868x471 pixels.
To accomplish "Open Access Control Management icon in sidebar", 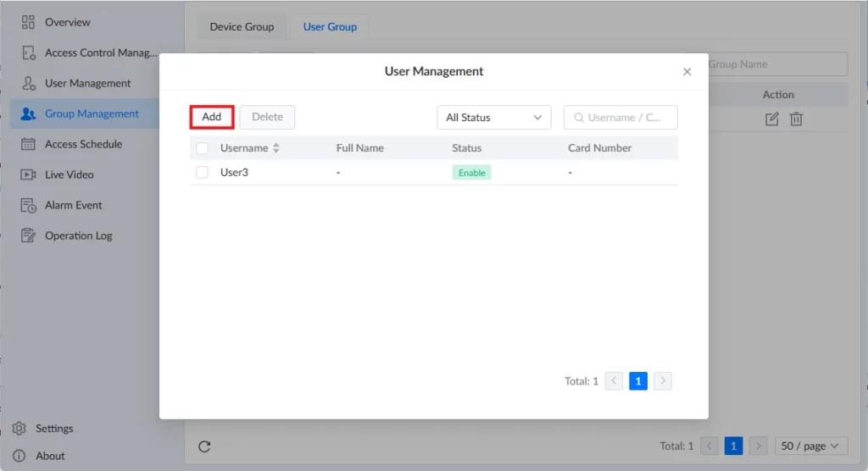I will point(28,53).
